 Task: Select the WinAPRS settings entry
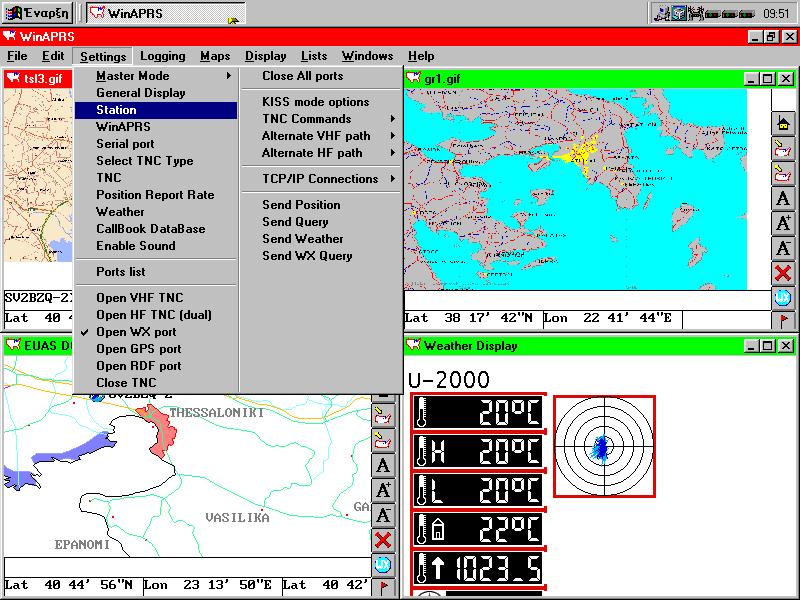(x=156, y=127)
